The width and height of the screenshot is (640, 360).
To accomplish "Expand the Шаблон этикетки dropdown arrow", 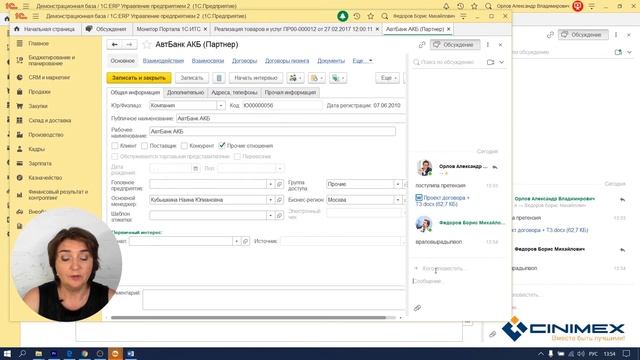I will (x=270, y=215).
